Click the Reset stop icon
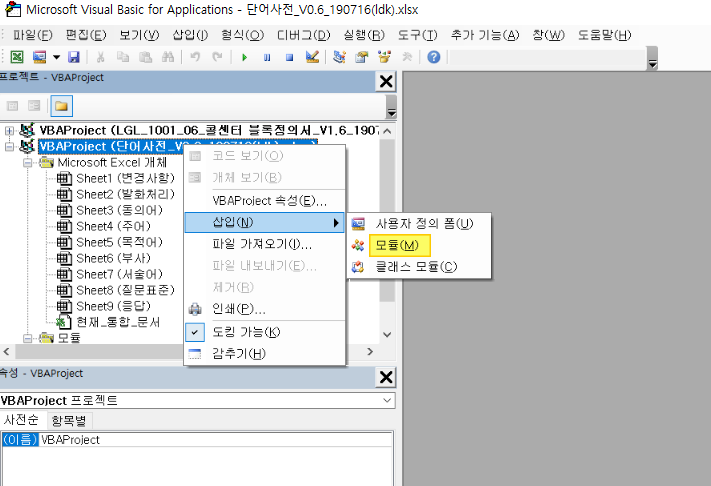The height and width of the screenshot is (486, 711). point(289,57)
